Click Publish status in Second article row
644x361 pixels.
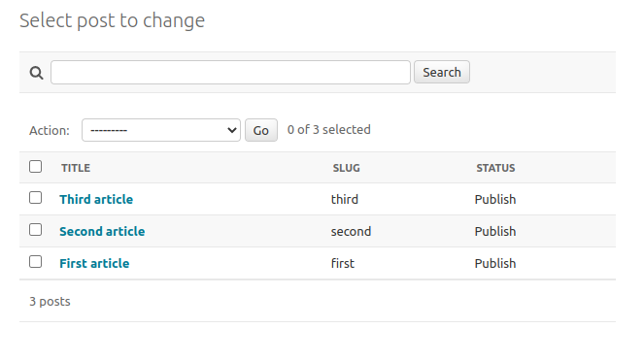[x=495, y=231]
